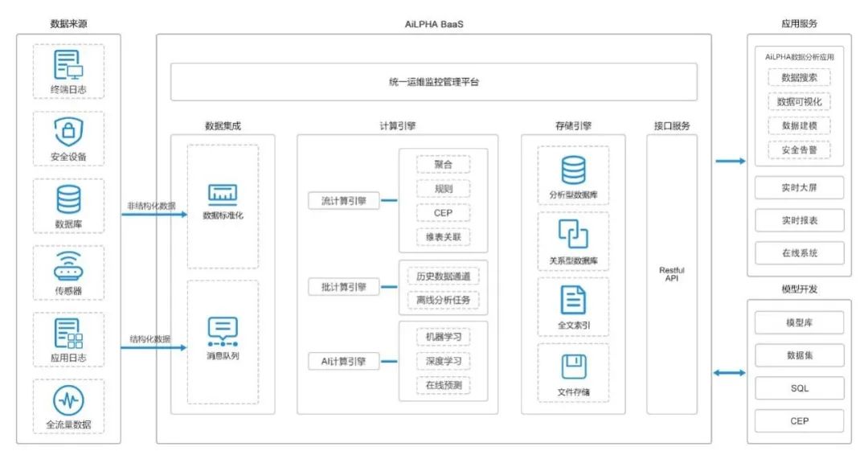Viewport: 868px width, 463px height.
Task: Click the 实时大屏 box
Action: (x=799, y=187)
